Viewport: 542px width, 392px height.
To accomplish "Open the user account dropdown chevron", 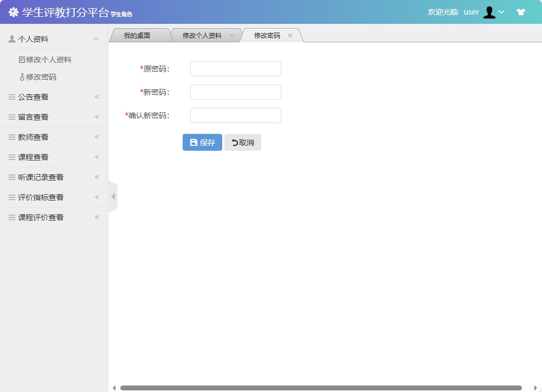I will pos(502,11).
